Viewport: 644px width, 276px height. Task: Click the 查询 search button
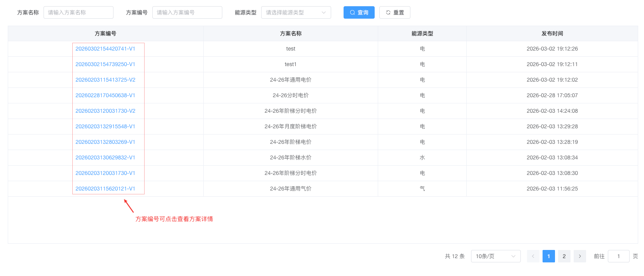[x=359, y=12]
